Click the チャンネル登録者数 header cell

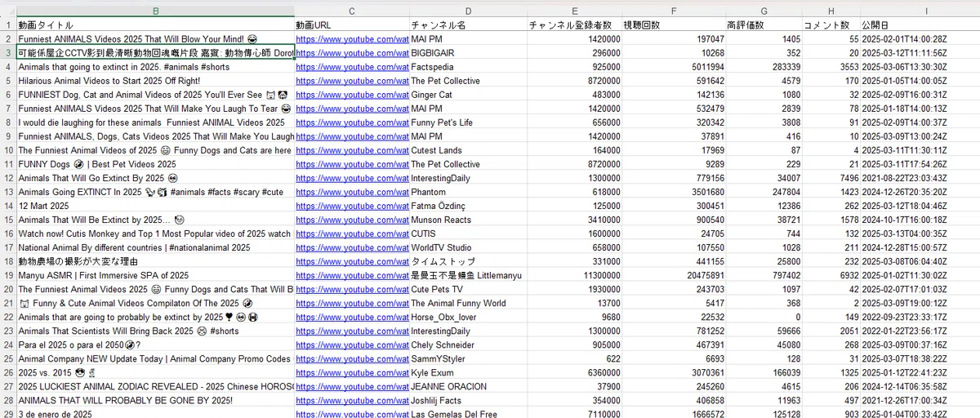coord(574,24)
